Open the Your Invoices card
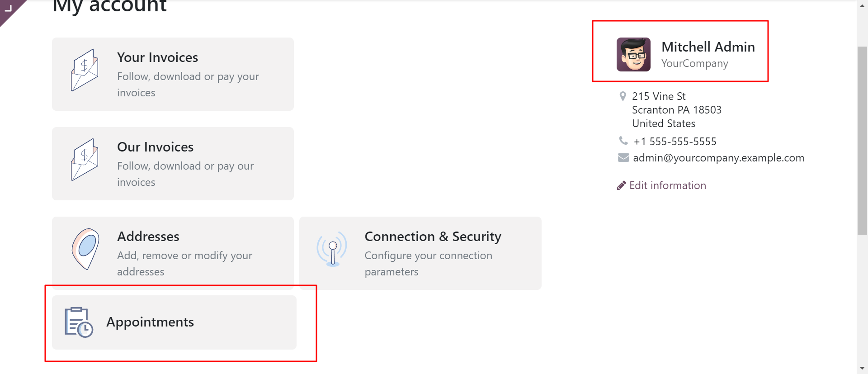 click(173, 74)
